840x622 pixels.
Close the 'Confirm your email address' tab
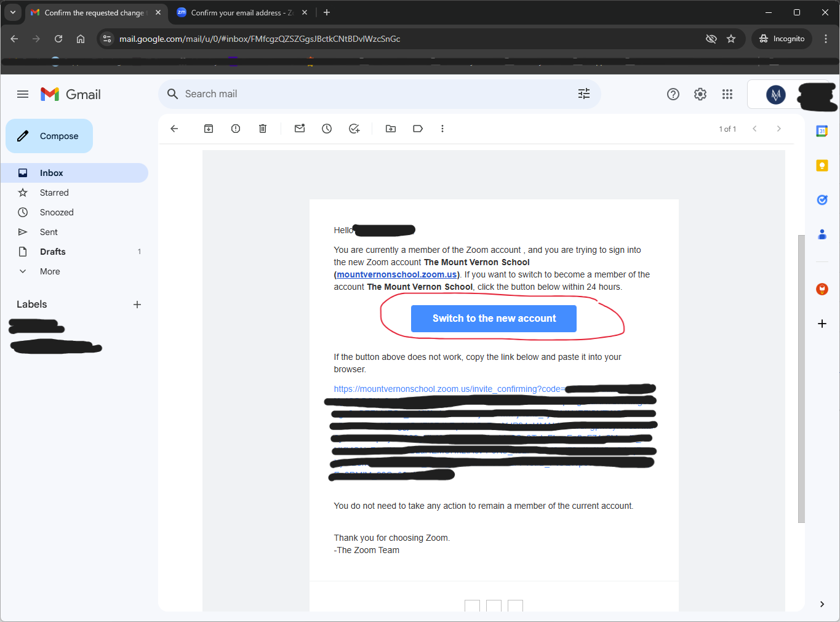[x=305, y=12]
